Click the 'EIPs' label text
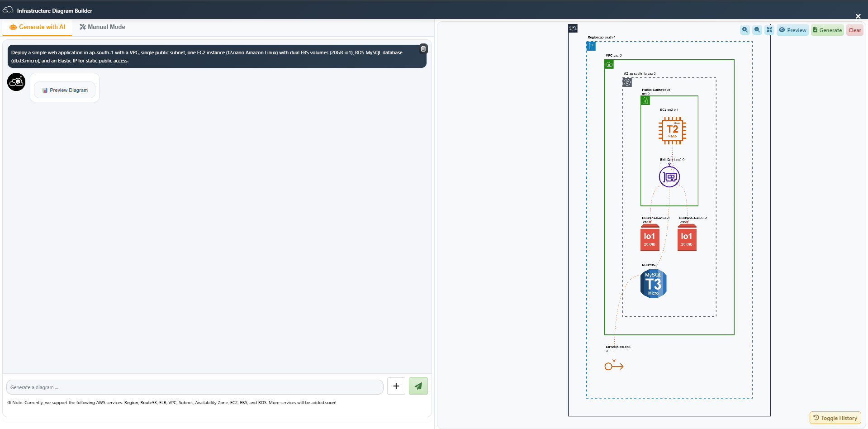The height and width of the screenshot is (429, 868). [x=618, y=349]
